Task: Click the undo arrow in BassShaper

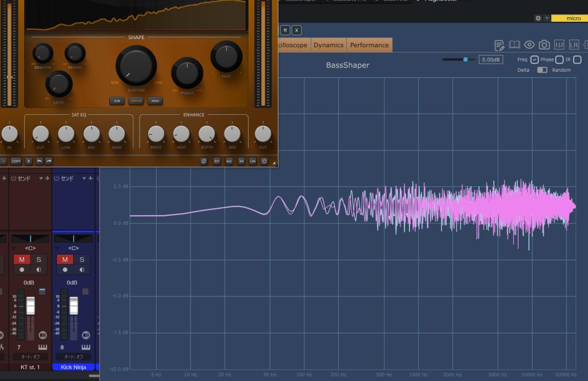Action: (39, 161)
